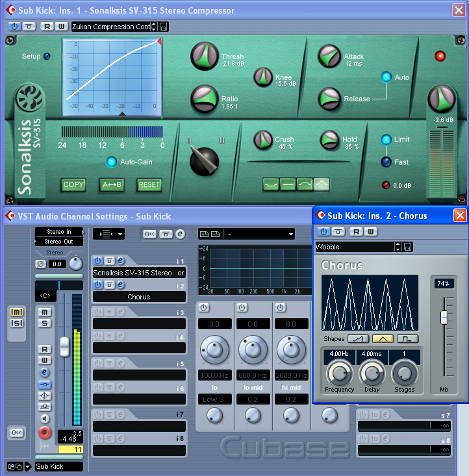Click the RESET button
Viewport: 469px width, 476px height.
click(149, 184)
